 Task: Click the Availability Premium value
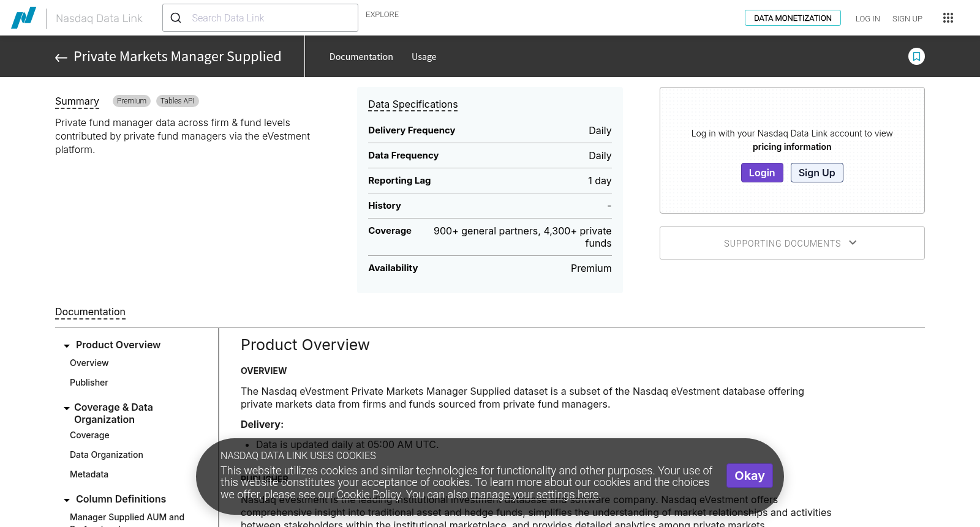591,268
